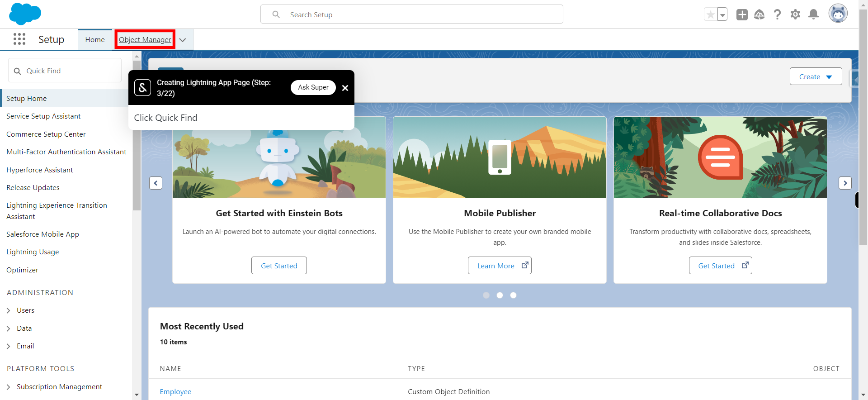The height and width of the screenshot is (400, 868).
Task: Close the walkthrough tooltip with X
Action: click(345, 88)
